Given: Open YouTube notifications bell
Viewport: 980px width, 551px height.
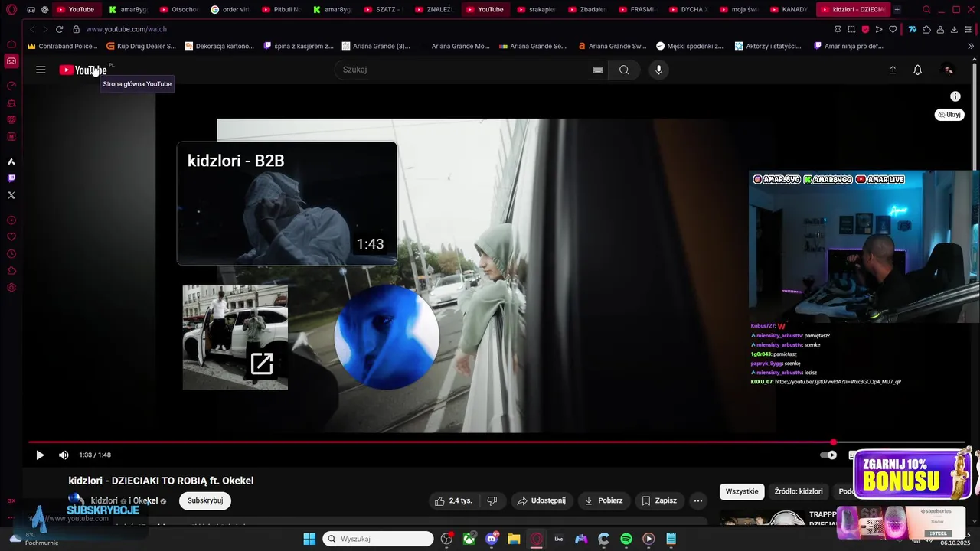Looking at the screenshot, I should pyautogui.click(x=917, y=70).
